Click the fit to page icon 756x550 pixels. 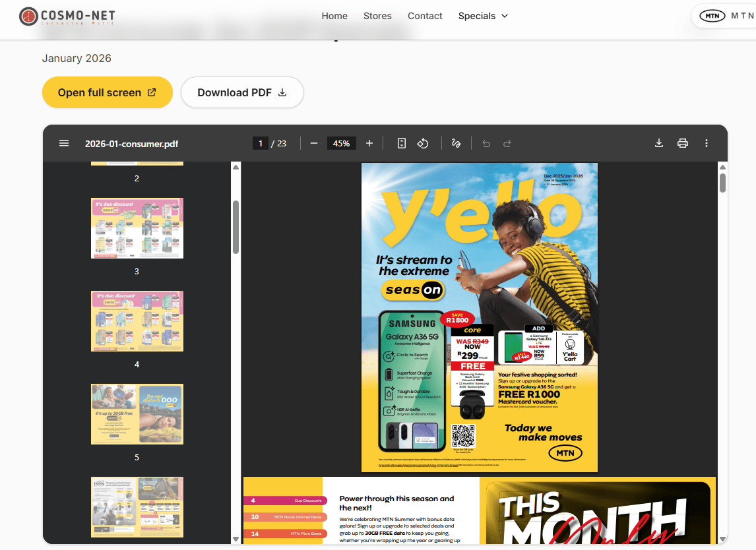[x=401, y=143]
